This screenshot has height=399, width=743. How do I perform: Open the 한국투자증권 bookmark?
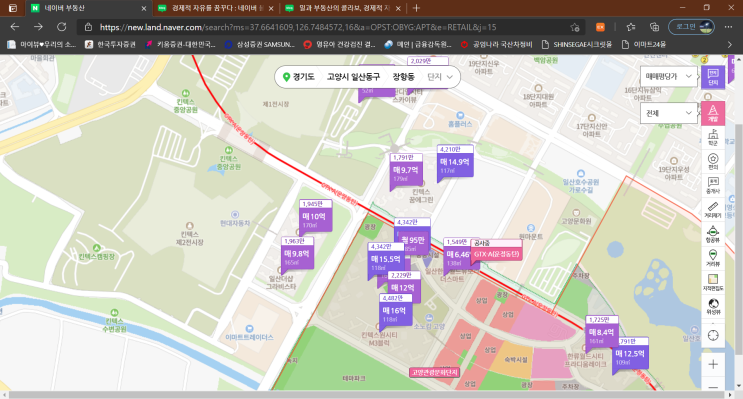click(x=110, y=45)
